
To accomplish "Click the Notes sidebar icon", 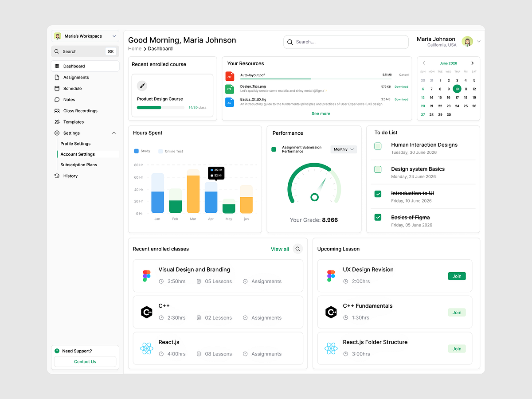I will pos(58,99).
